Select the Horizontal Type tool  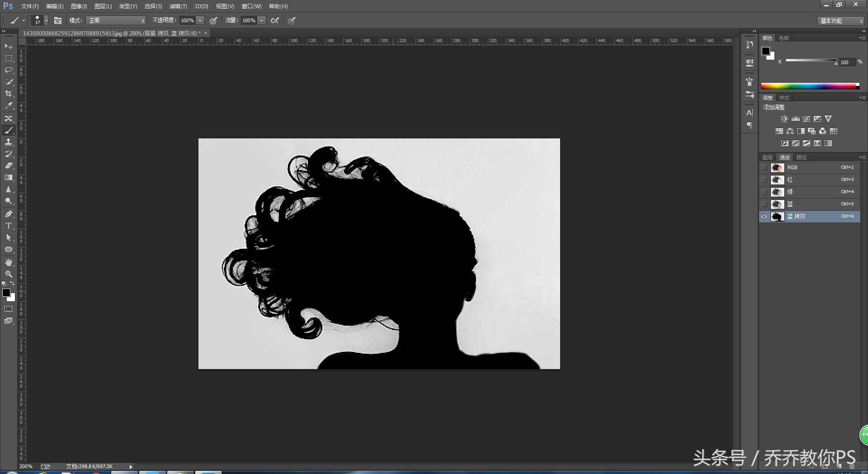9,226
